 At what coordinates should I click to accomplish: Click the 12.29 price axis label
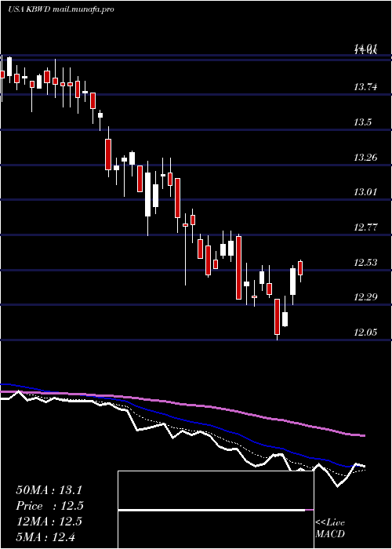365,297
